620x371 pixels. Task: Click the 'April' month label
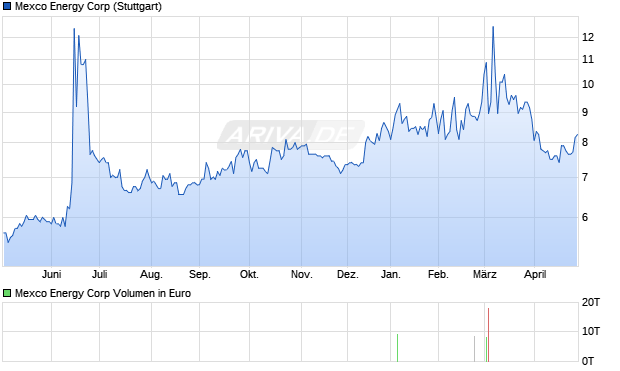(x=535, y=274)
